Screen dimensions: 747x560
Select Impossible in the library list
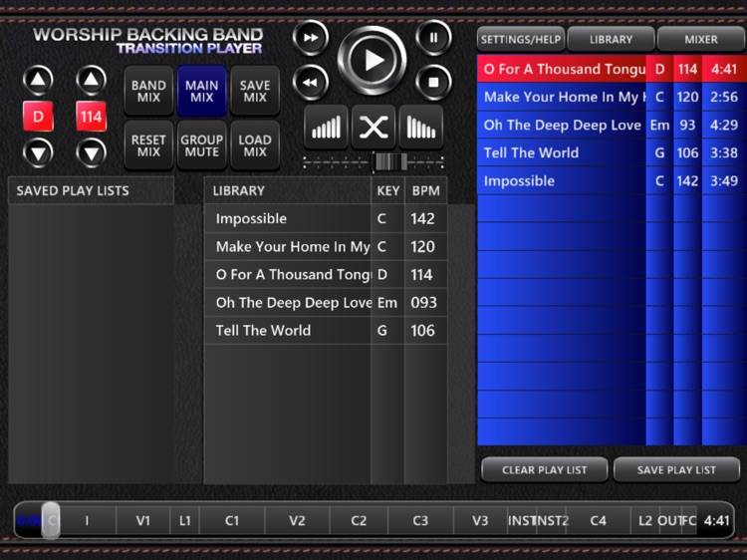tap(326, 219)
